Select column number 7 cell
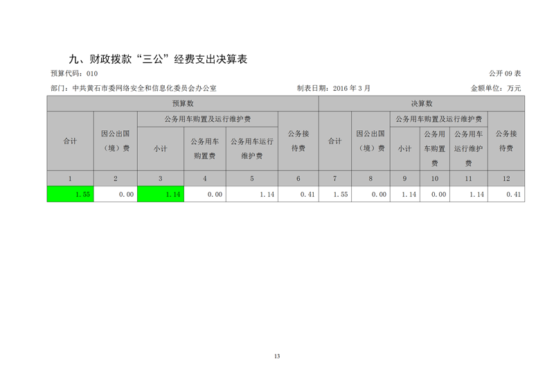The image size is (554, 392). [335, 179]
